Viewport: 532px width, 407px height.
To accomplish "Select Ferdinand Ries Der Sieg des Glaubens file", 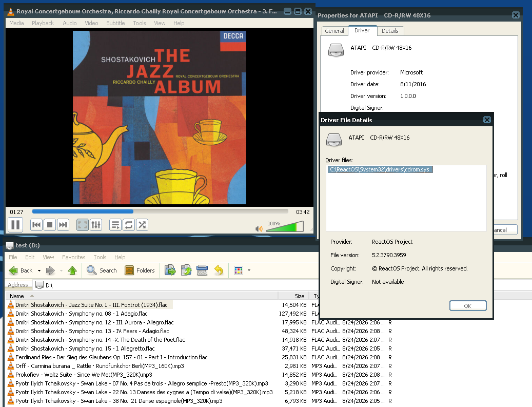I will point(111,357).
